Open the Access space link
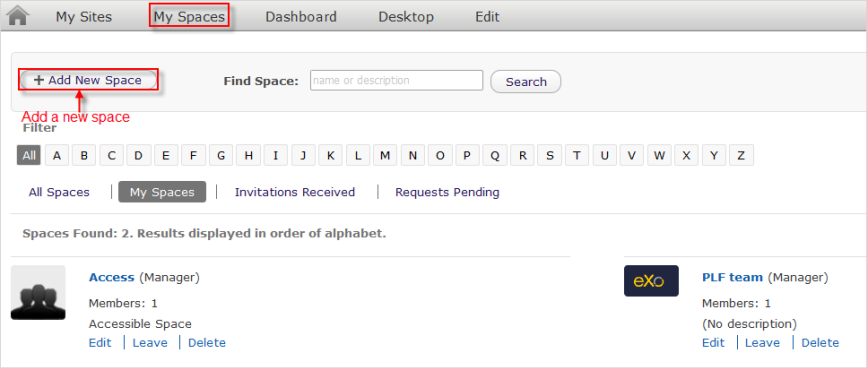867x368 pixels. point(112,277)
